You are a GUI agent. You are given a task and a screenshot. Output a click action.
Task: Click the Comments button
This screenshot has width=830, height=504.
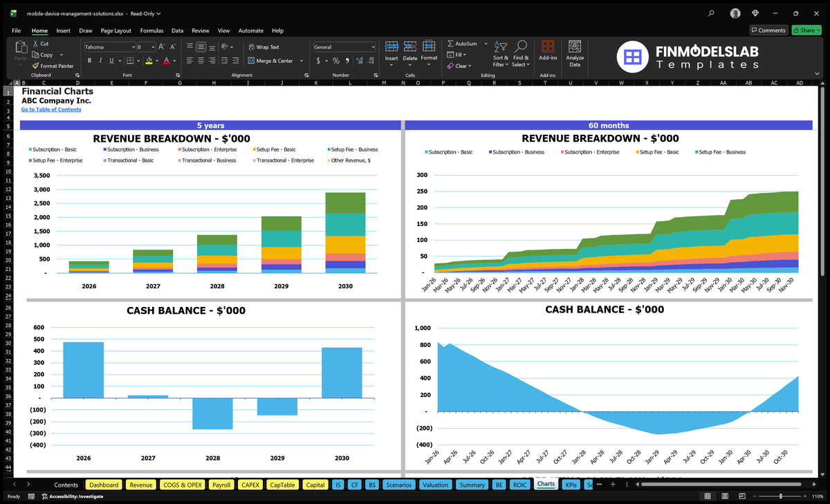pos(768,30)
